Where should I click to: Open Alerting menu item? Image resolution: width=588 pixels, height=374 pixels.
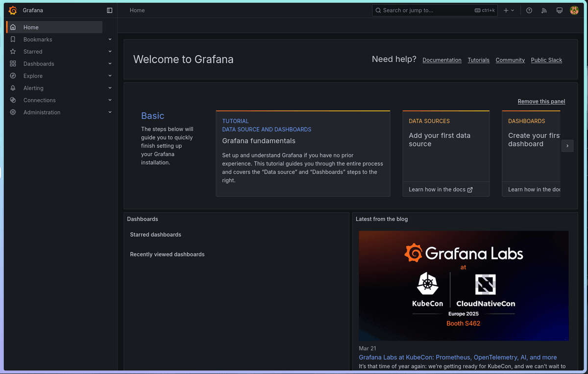pos(33,88)
